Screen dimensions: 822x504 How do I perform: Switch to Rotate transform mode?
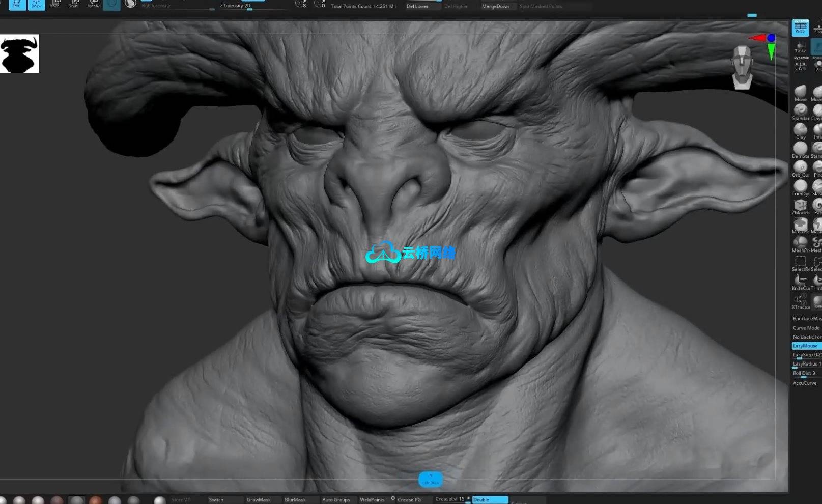(93, 5)
